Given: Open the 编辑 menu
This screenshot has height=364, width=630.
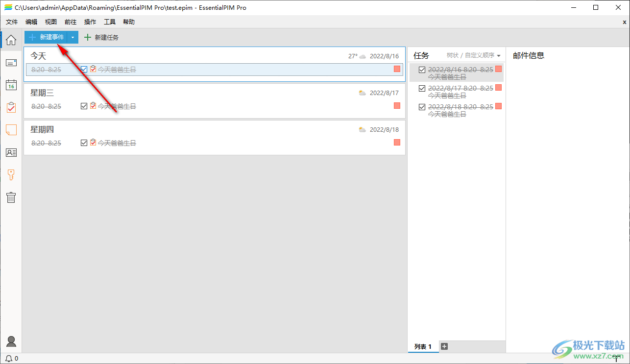Looking at the screenshot, I should [31, 22].
